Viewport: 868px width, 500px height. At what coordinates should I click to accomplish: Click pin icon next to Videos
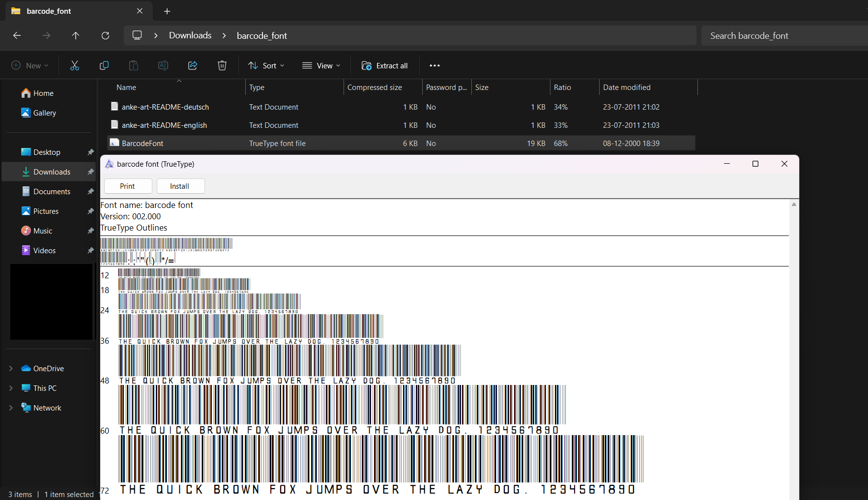click(90, 251)
